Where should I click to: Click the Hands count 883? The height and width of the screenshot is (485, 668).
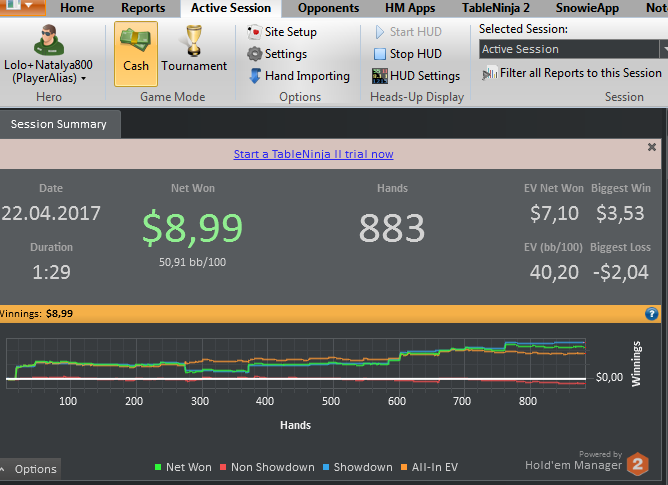point(392,228)
